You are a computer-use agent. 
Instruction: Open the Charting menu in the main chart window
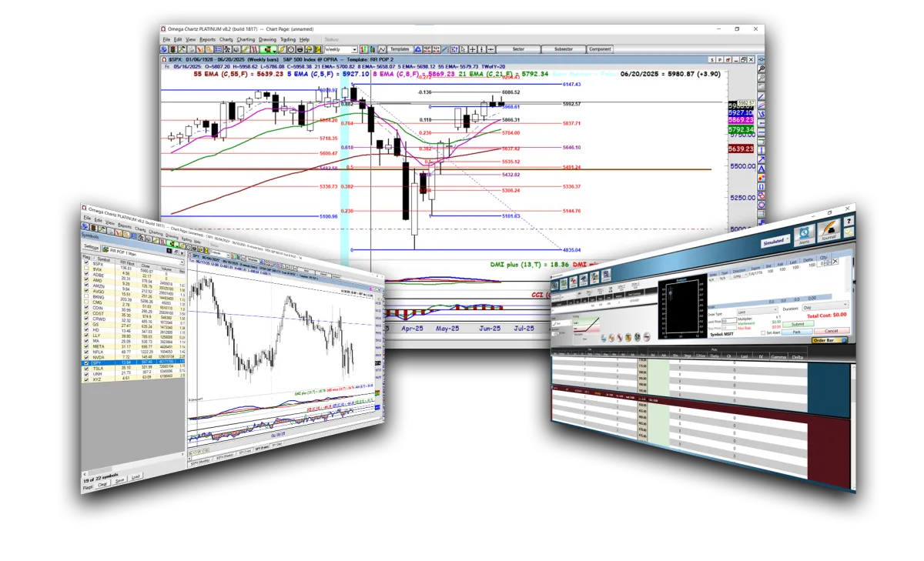point(246,39)
